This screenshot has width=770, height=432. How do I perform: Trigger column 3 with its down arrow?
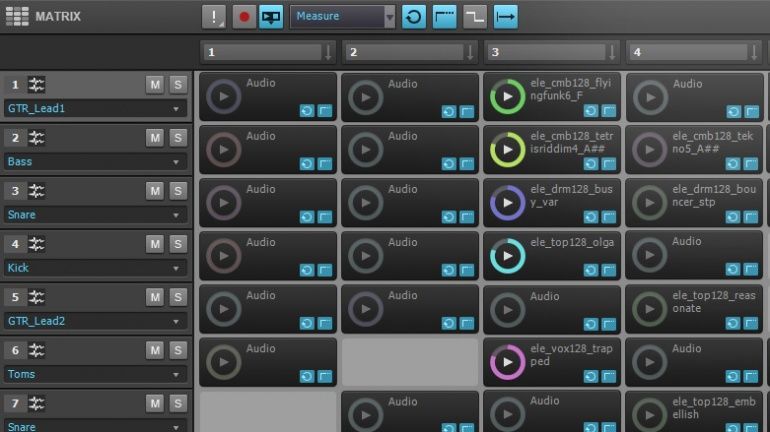tap(611, 52)
